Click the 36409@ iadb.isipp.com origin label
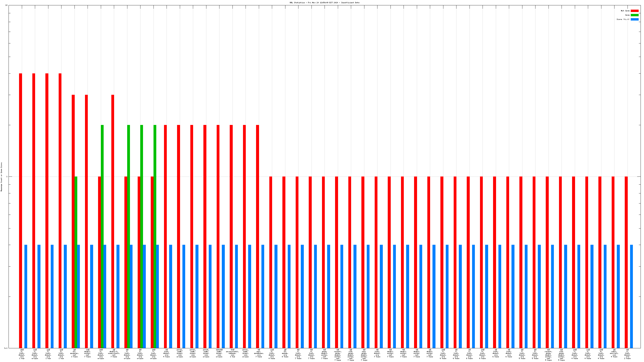The height and width of the screenshot is (362, 644). pyautogui.click(x=219, y=353)
